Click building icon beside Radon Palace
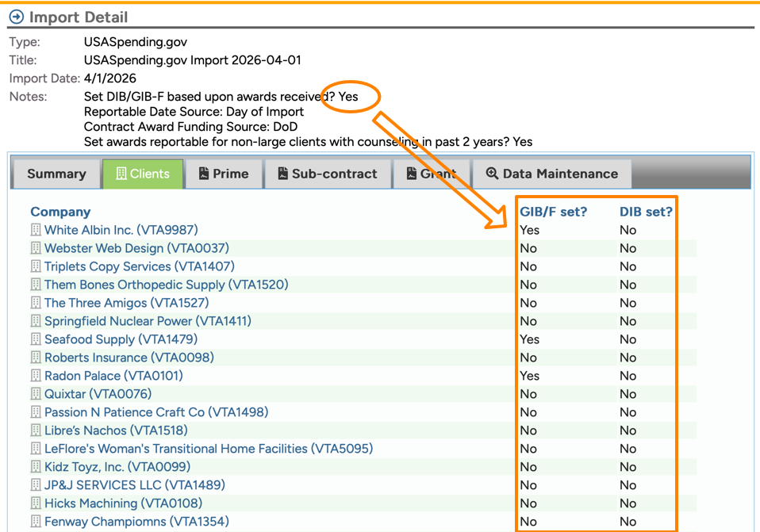The width and height of the screenshot is (760, 532). [x=36, y=376]
